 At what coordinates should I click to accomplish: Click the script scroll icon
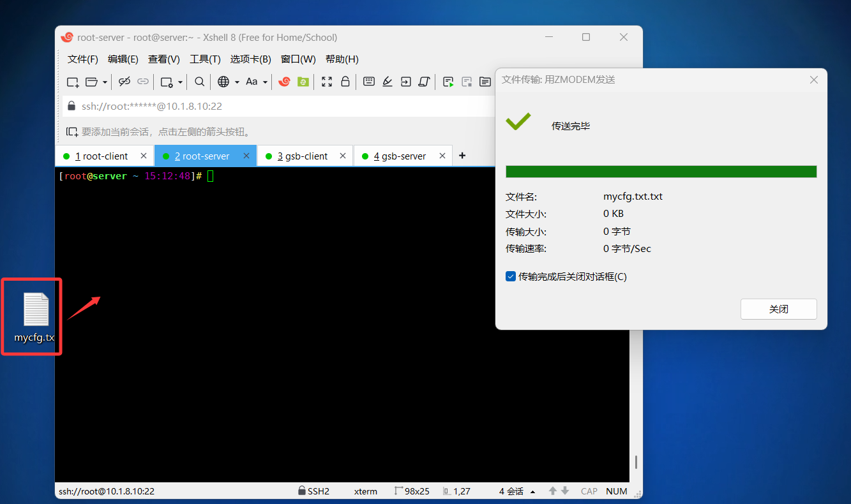click(425, 82)
